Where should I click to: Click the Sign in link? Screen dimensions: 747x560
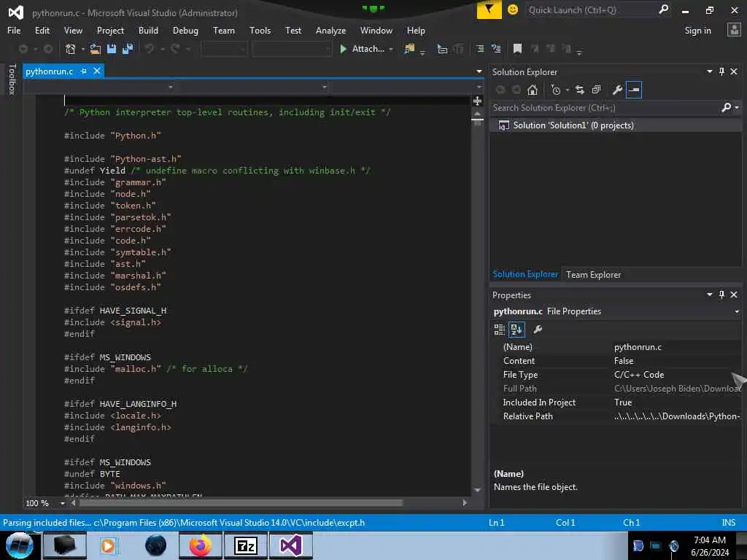point(697,31)
